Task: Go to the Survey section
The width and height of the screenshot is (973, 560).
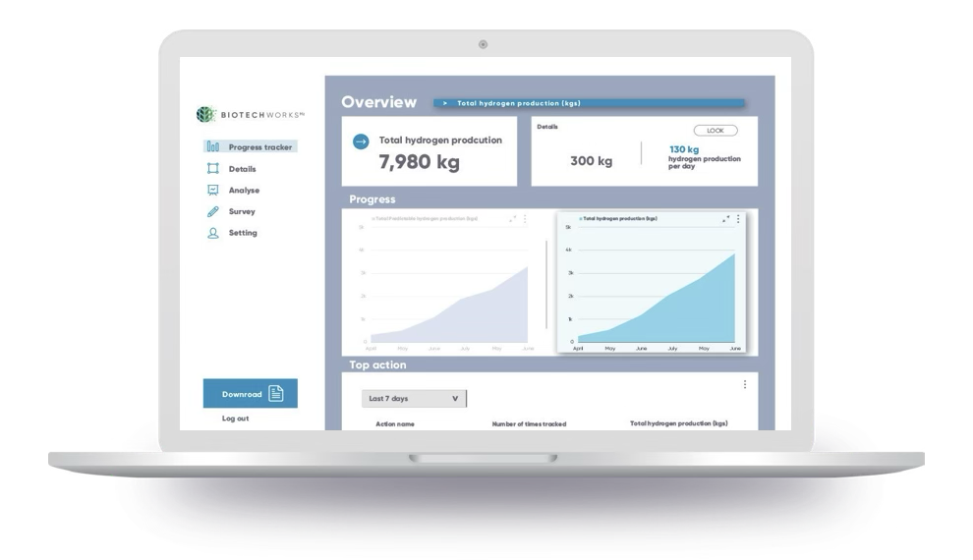Action: pyautogui.click(x=242, y=212)
